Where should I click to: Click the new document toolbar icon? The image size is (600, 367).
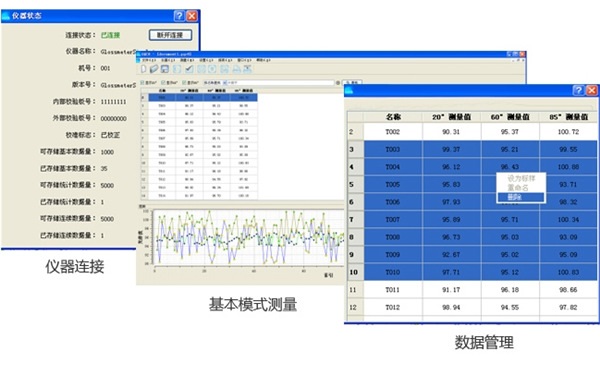click(x=143, y=69)
